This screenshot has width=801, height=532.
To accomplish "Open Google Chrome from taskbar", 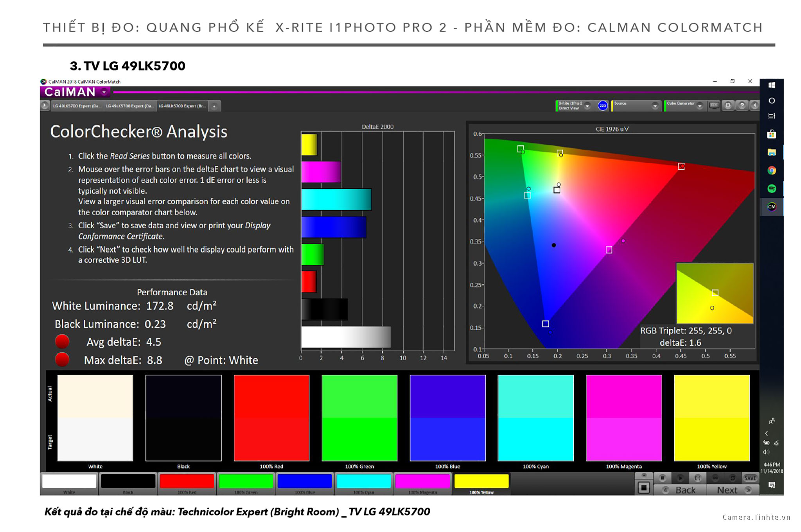I will [x=772, y=170].
